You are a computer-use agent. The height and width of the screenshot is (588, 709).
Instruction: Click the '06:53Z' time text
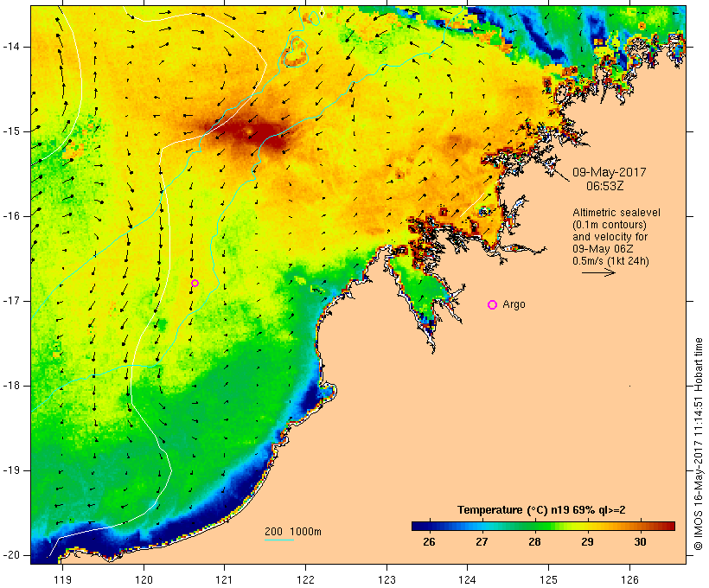point(605,186)
